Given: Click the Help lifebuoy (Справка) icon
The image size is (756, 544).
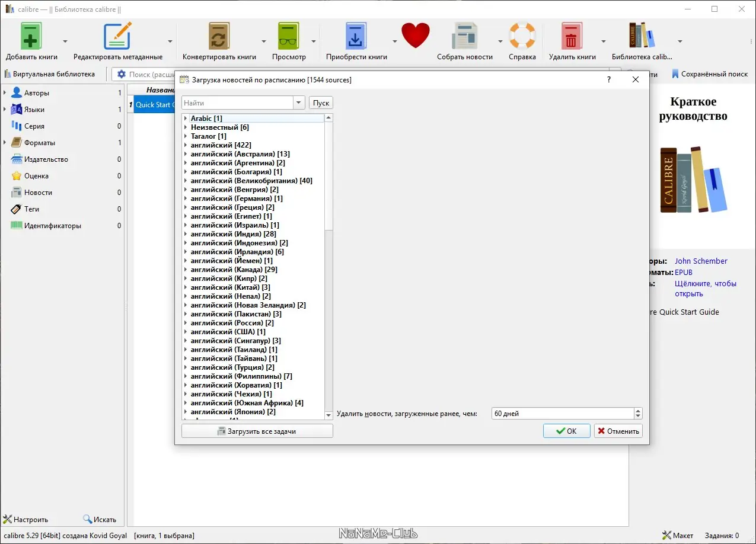Looking at the screenshot, I should [522, 36].
